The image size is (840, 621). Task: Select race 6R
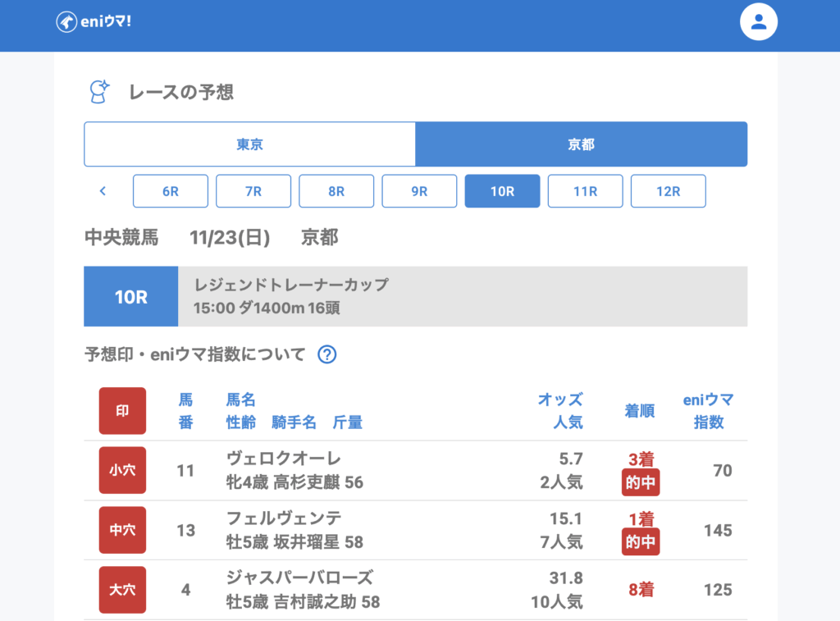click(x=171, y=191)
